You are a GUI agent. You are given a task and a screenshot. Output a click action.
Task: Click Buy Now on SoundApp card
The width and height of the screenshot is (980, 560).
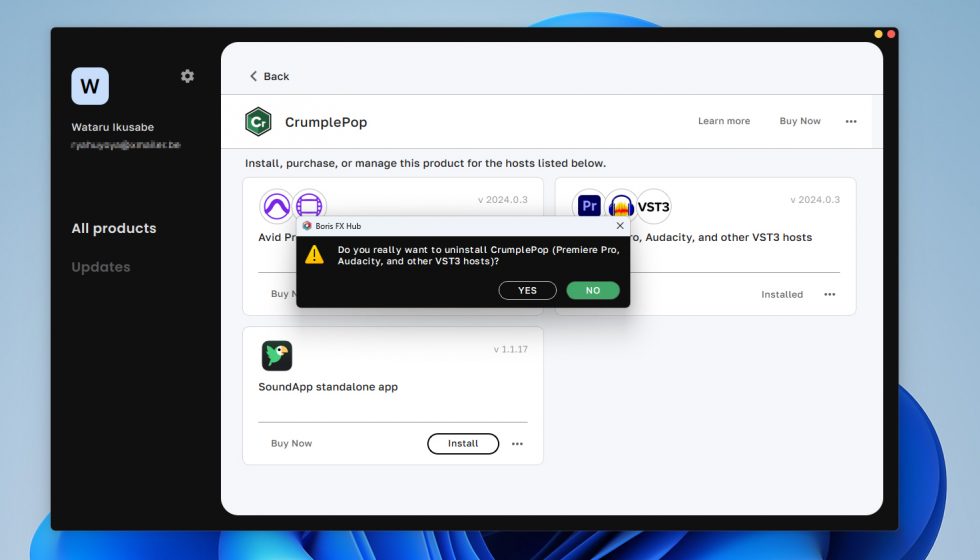click(x=291, y=443)
